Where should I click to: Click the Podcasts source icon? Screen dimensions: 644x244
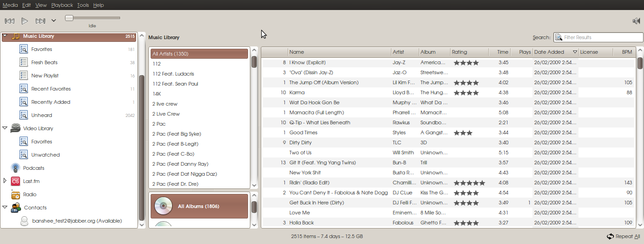pyautogui.click(x=15, y=168)
